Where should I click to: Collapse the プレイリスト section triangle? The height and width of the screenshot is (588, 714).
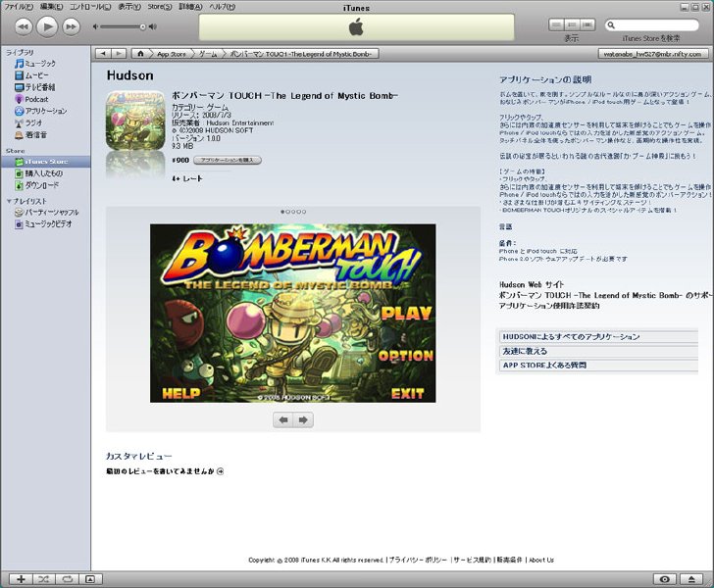point(9,201)
